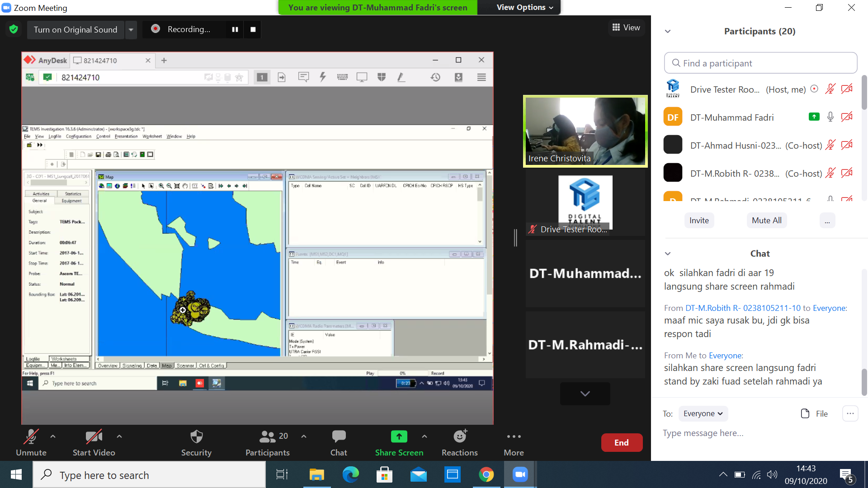Click Find a participant search field
Screen dimensions: 868x488
(x=760, y=63)
